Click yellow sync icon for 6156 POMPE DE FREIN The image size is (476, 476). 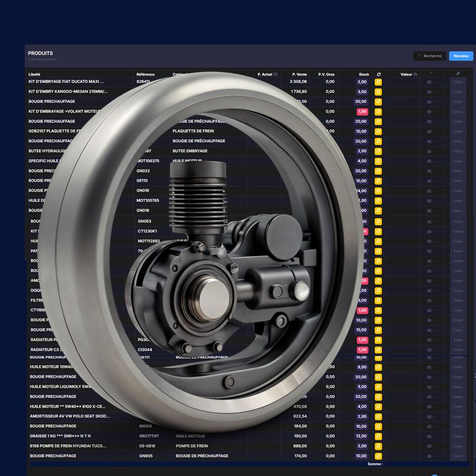tap(378, 446)
